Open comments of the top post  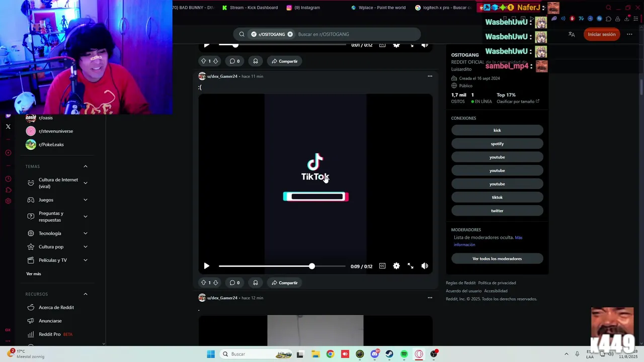coord(235,61)
